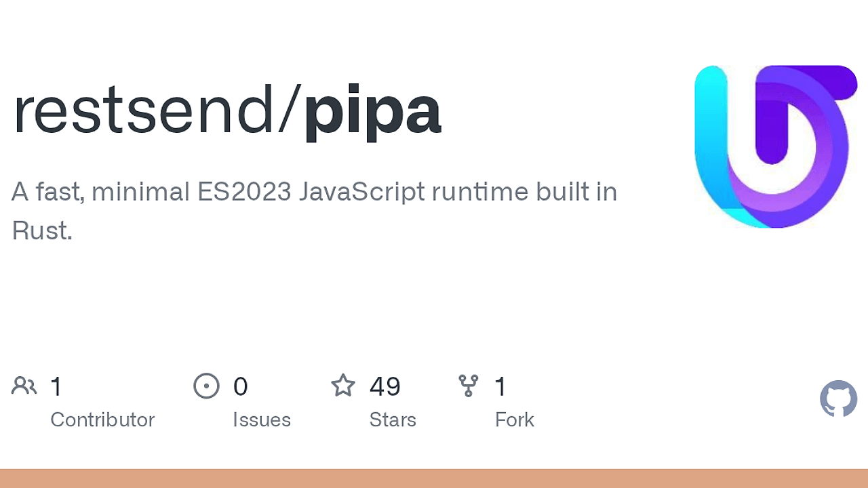Click the 49 stars count
868x488 pixels.
coord(385,386)
